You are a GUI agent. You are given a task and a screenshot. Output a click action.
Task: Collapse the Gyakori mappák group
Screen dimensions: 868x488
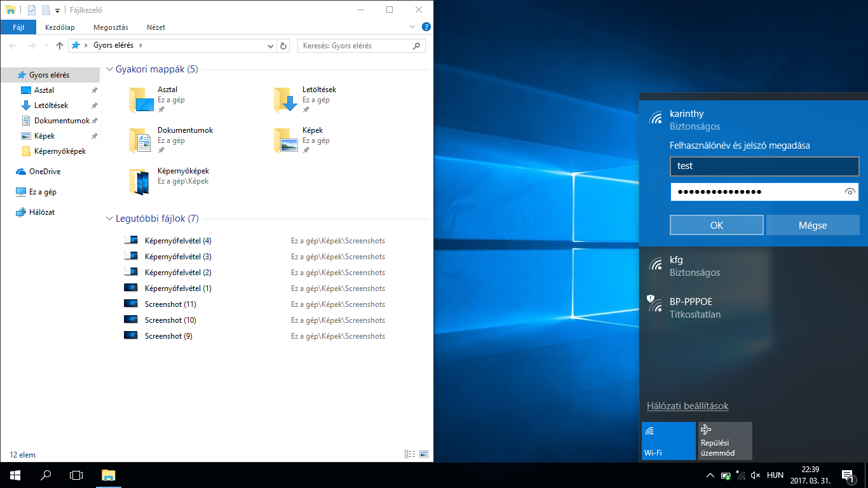coord(109,69)
